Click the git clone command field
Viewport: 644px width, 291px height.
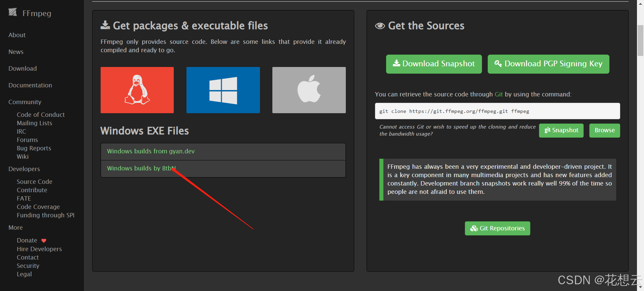click(x=497, y=111)
